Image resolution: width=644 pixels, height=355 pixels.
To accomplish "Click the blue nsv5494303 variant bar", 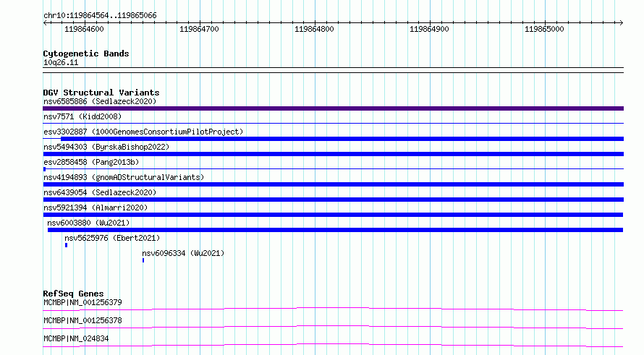I will click(333, 154).
